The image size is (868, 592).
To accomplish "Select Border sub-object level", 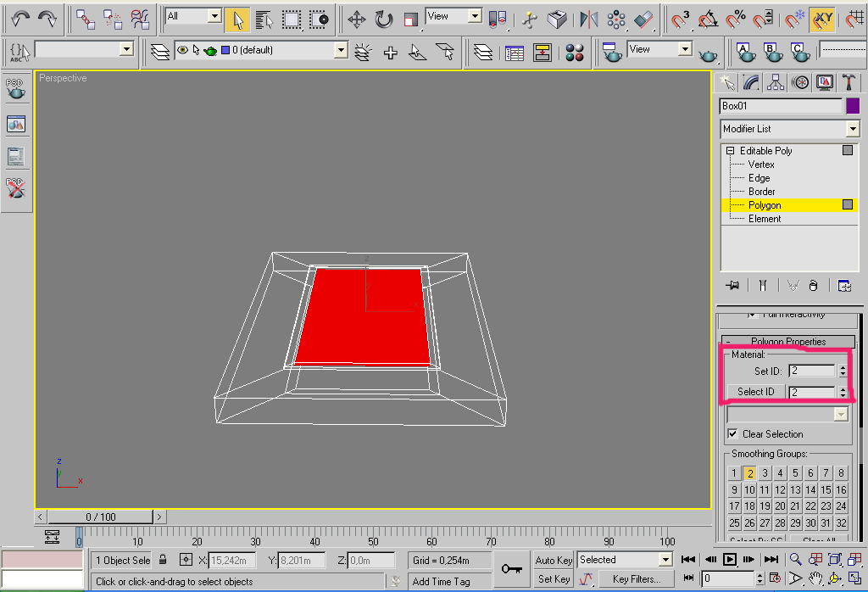I will tap(762, 192).
